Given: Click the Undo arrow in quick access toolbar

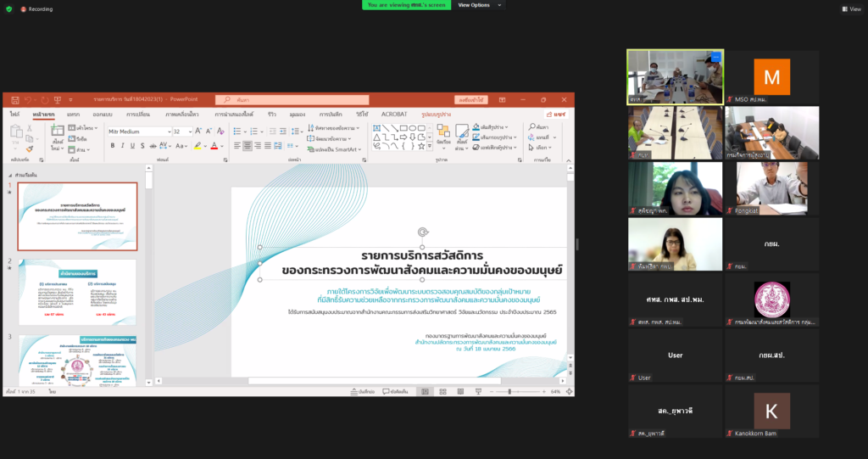Looking at the screenshot, I should [x=28, y=100].
